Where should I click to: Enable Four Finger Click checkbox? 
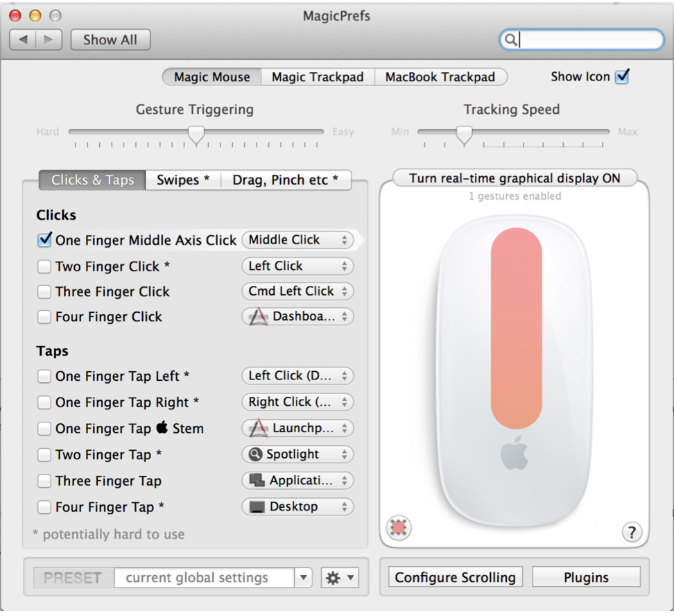click(44, 317)
